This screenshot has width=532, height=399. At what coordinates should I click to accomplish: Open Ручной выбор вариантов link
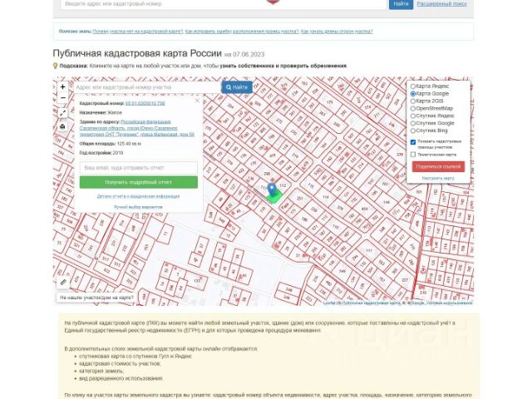tap(138, 207)
